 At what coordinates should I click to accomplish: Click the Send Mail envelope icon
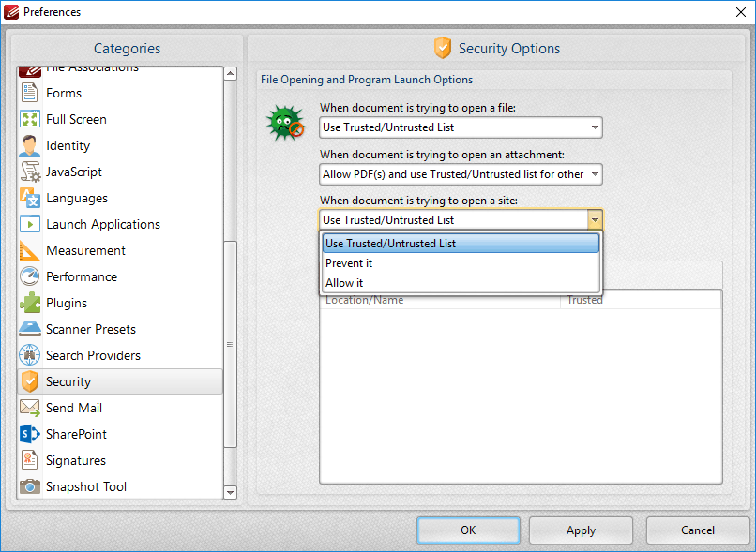[30, 408]
